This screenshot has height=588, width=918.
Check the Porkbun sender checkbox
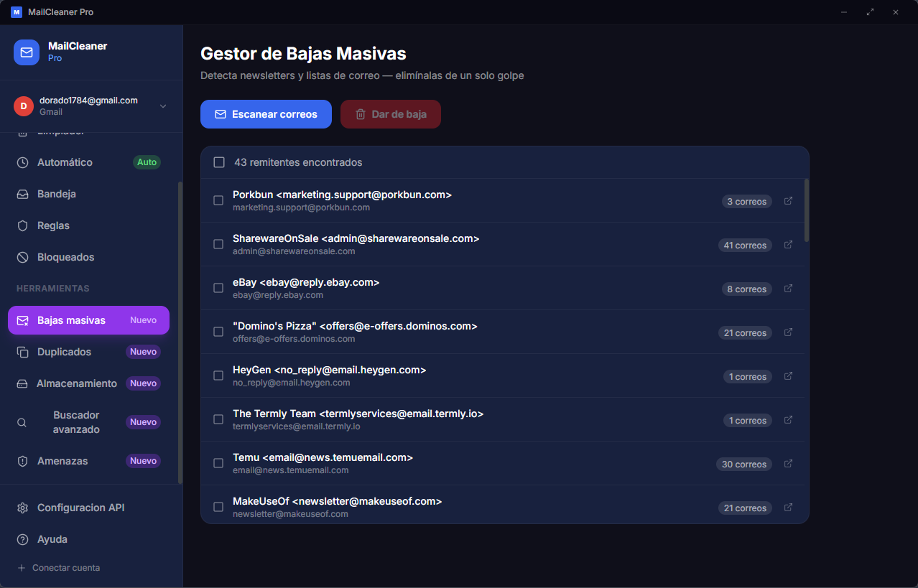[218, 200]
